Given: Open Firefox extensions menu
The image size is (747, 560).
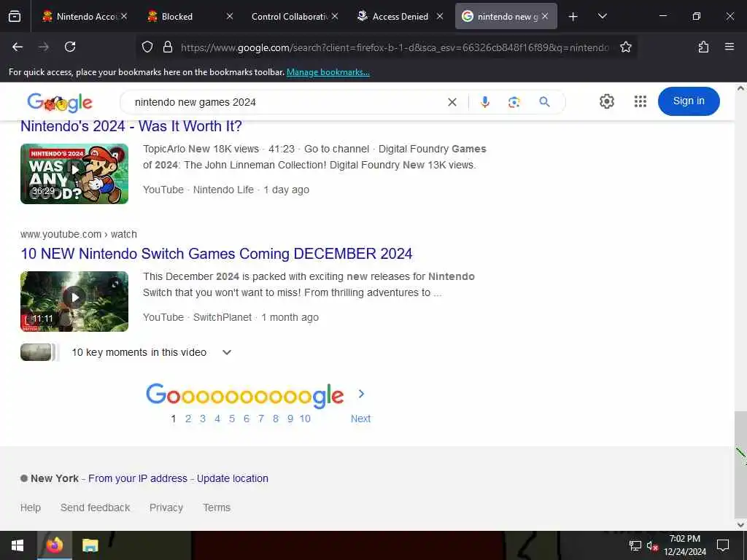Looking at the screenshot, I should [x=703, y=47].
